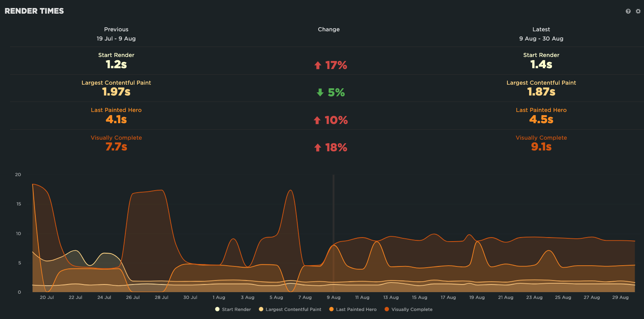
Task: Click the latest Visually Complete 9.1s value
Action: (541, 147)
